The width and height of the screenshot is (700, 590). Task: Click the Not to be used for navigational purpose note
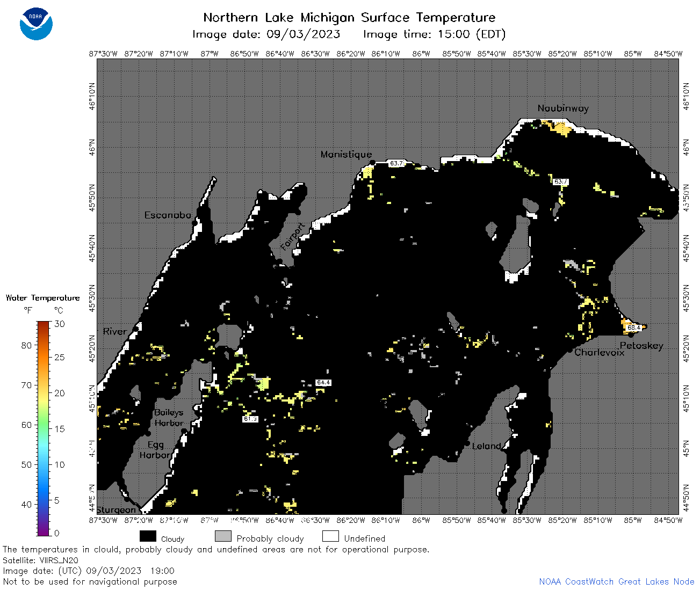(x=90, y=581)
